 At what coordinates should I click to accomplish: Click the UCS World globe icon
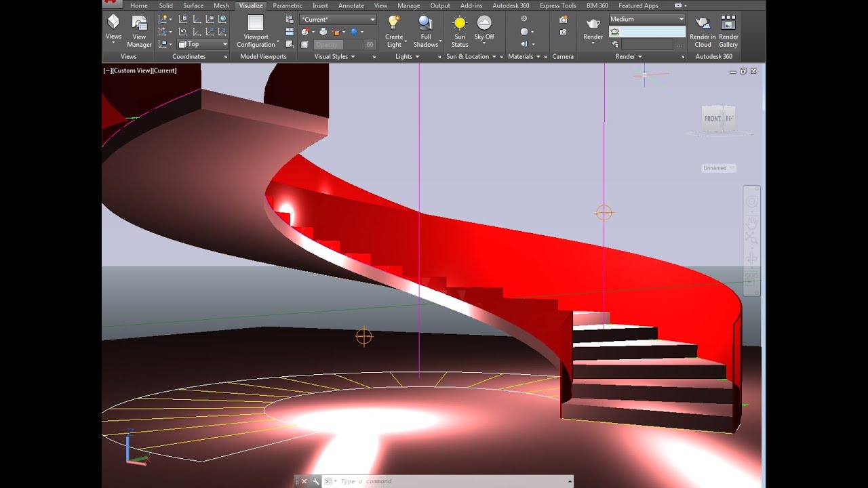222,19
